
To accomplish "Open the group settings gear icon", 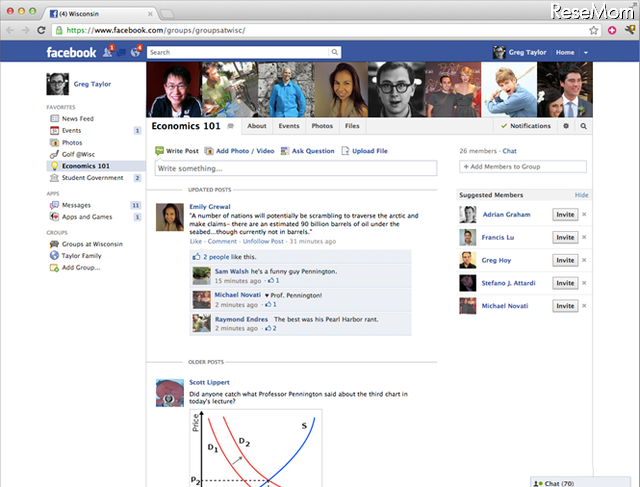I will pos(566,127).
